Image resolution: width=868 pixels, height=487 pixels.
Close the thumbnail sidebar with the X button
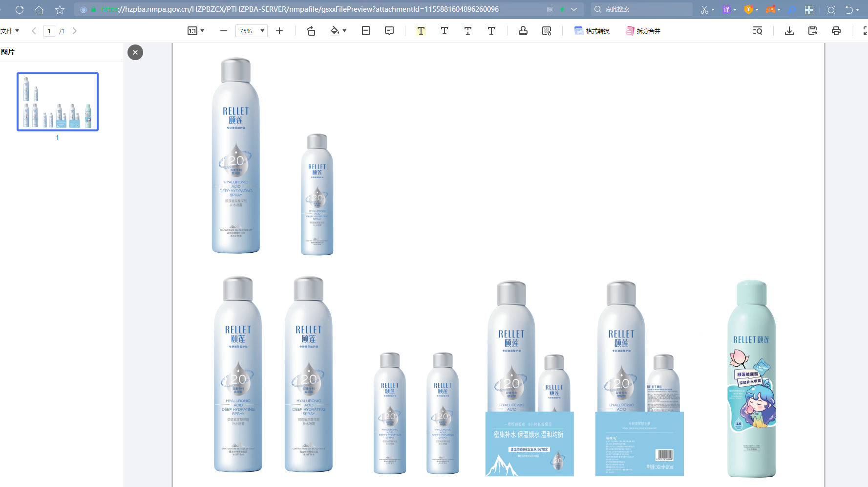click(x=135, y=52)
